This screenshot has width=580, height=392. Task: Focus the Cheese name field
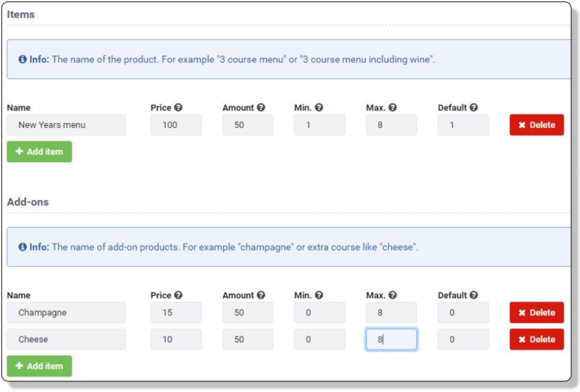coord(66,339)
